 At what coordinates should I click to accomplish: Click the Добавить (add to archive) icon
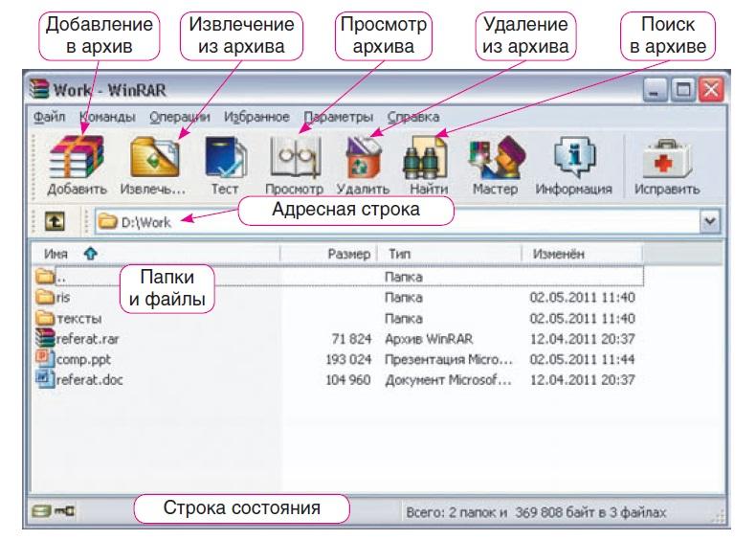pos(78,158)
